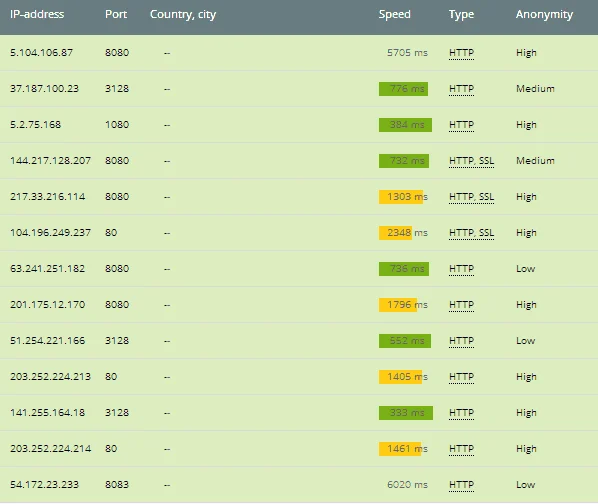Click the Anonymity column header

[545, 14]
